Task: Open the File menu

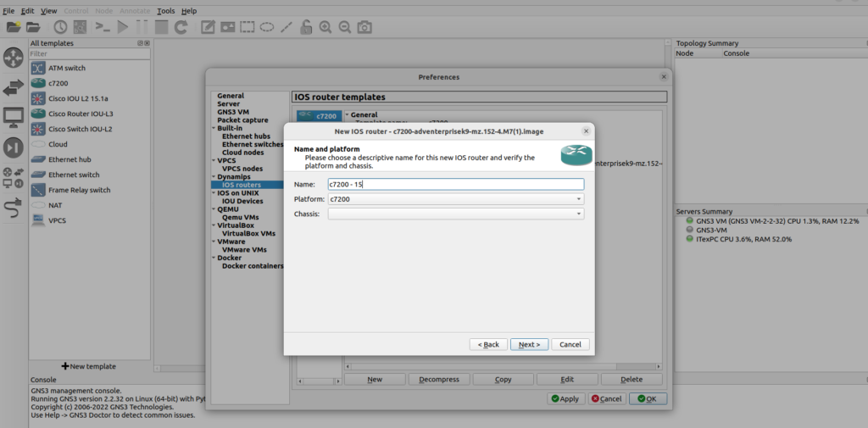Action: coord(8,11)
